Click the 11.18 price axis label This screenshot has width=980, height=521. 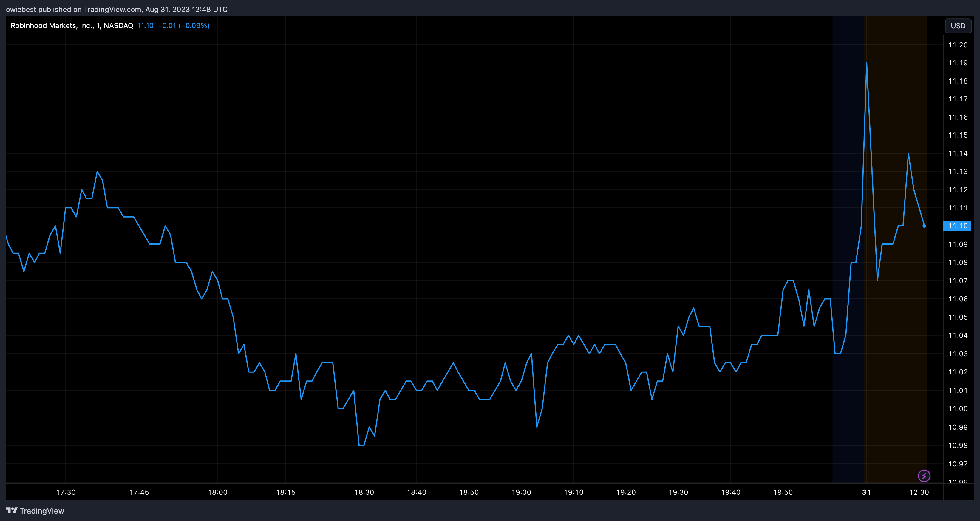click(958, 81)
